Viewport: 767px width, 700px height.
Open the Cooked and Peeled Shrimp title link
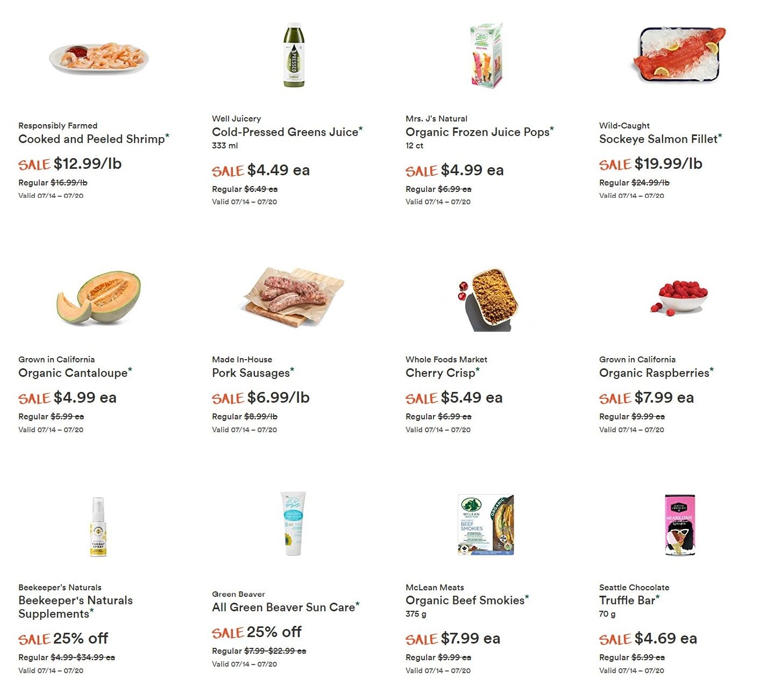92,139
